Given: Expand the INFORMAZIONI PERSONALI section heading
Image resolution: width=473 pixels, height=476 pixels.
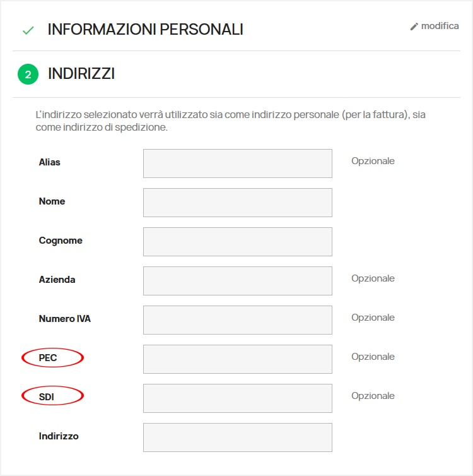Looking at the screenshot, I should click(x=145, y=30).
